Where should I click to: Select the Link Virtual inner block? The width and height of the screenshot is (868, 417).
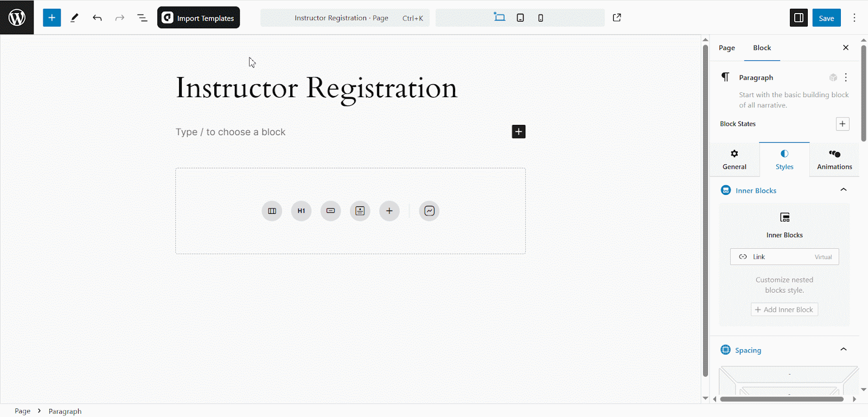click(784, 257)
